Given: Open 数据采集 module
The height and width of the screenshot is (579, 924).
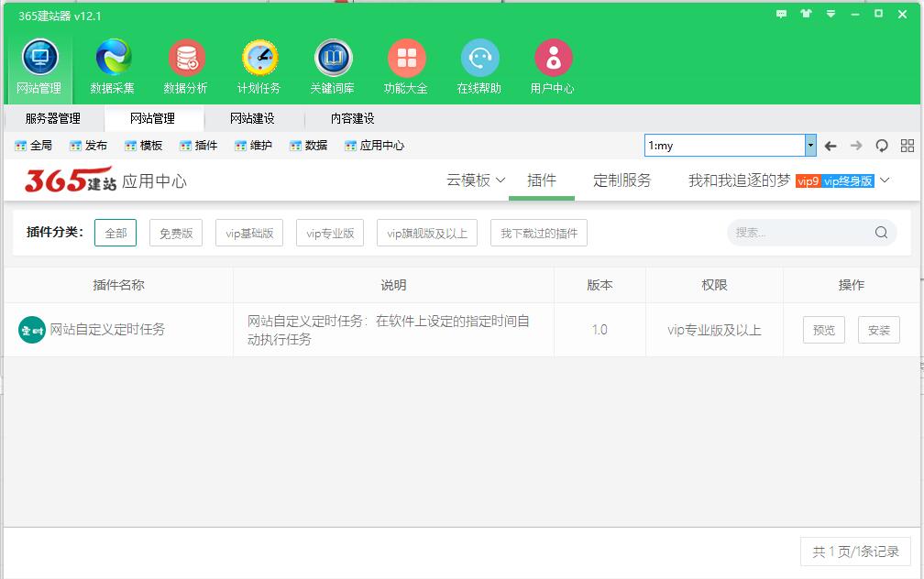Looking at the screenshot, I should click(x=113, y=67).
